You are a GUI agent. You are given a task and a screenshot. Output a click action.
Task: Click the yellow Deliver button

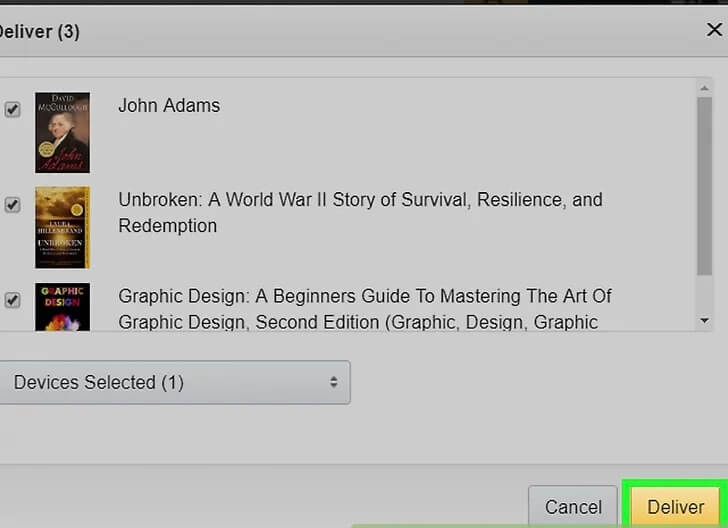(675, 506)
